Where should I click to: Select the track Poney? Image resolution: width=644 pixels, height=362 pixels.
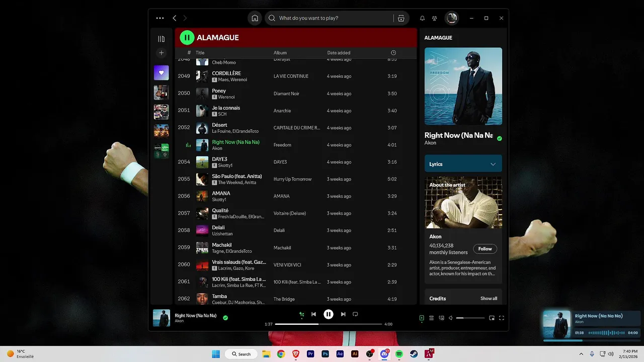(296, 94)
